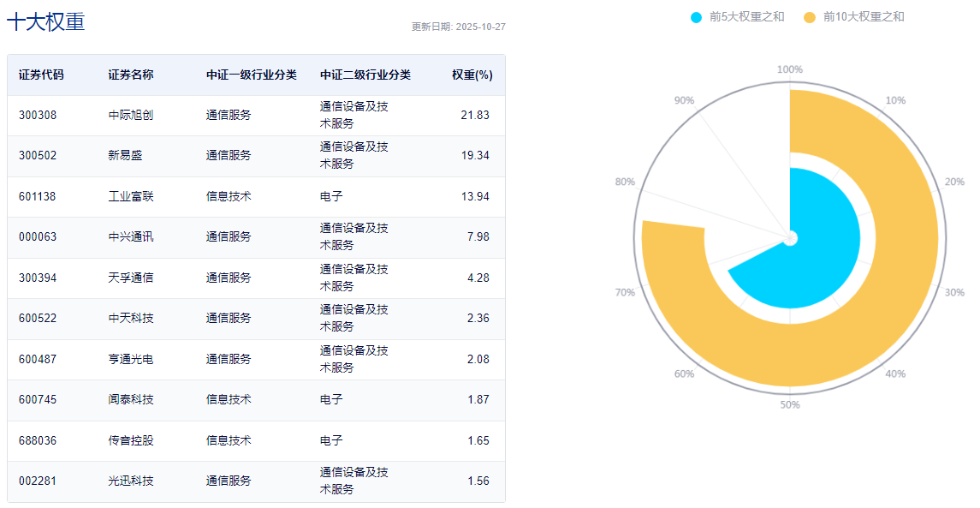Select the 中天科技 row name
Screen dimensions: 980x508
click(x=131, y=318)
